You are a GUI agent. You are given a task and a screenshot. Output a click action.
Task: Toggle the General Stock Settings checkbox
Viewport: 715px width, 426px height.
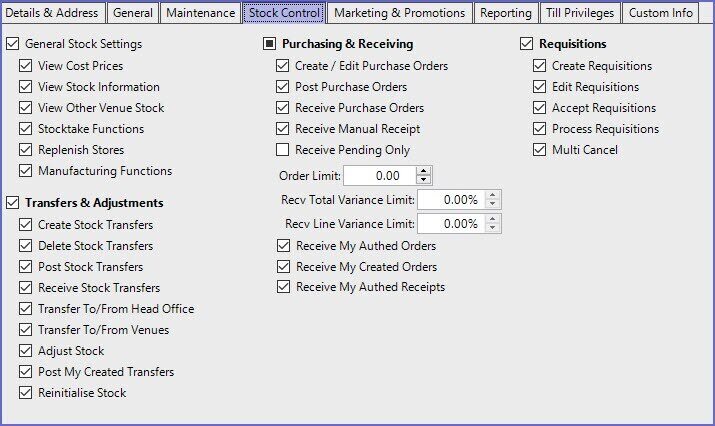pyautogui.click(x=13, y=45)
